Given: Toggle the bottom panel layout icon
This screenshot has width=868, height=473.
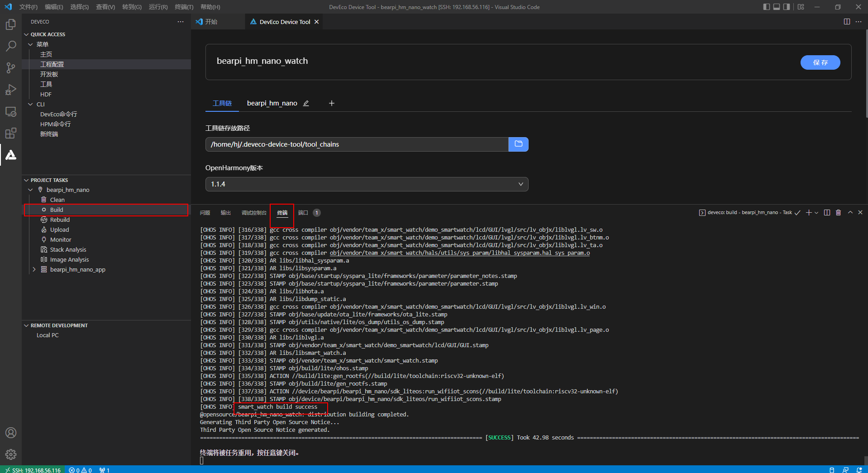Looking at the screenshot, I should pos(777,7).
